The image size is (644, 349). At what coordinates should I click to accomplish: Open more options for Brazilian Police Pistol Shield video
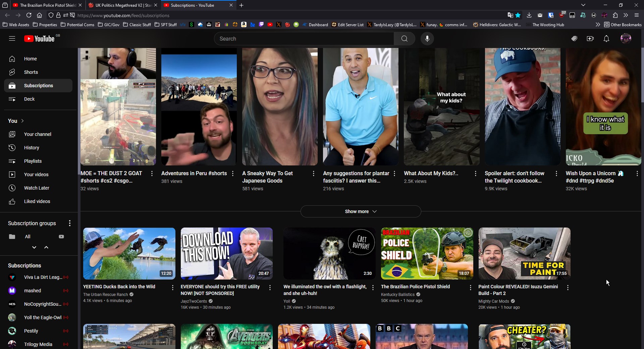(470, 288)
